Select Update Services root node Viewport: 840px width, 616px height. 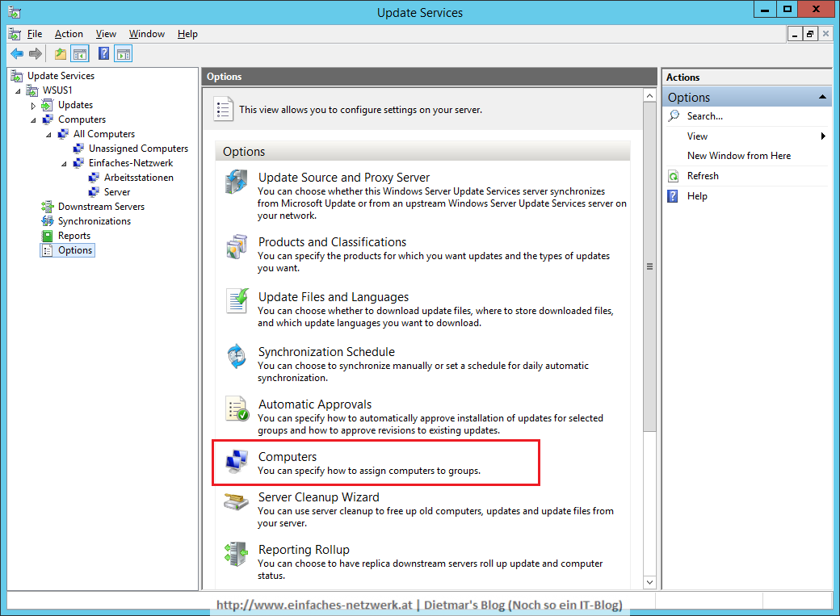tap(61, 76)
